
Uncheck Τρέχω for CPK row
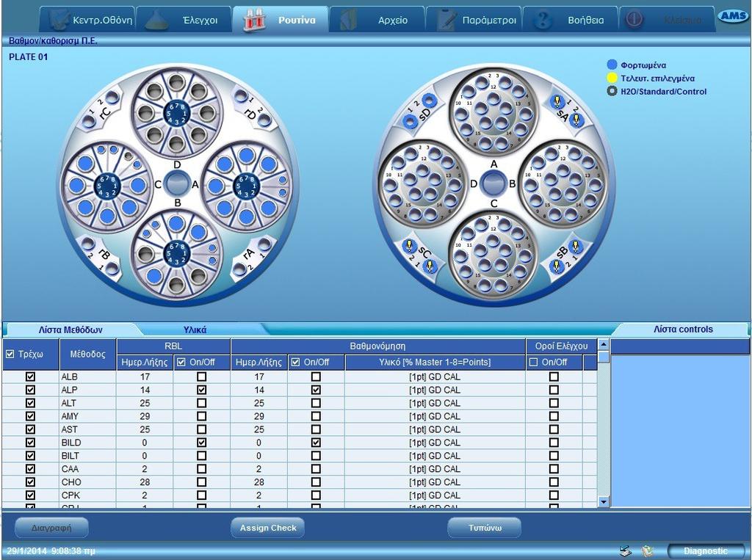tap(30, 495)
